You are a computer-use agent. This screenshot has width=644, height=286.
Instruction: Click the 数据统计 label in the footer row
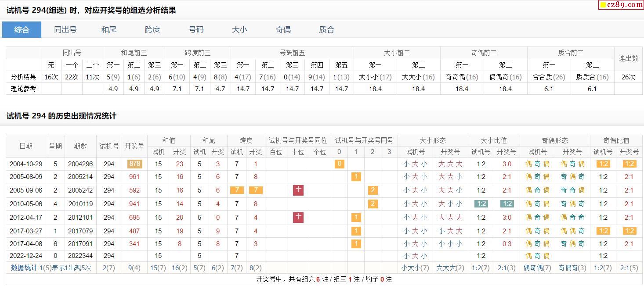click(x=24, y=268)
